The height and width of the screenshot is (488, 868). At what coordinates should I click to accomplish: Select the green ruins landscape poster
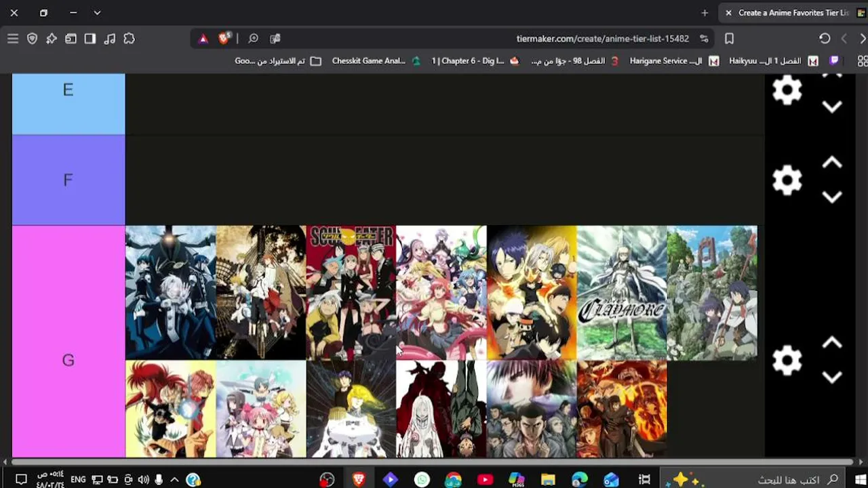tap(712, 293)
